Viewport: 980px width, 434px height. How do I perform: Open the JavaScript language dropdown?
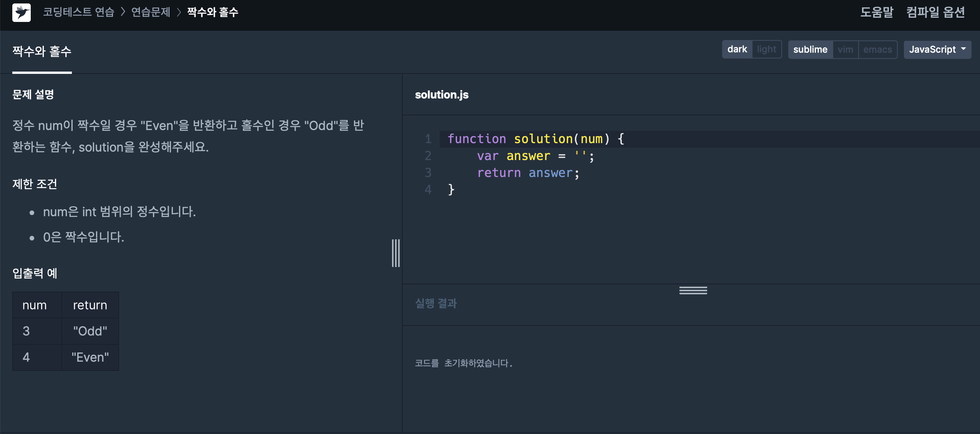point(937,49)
